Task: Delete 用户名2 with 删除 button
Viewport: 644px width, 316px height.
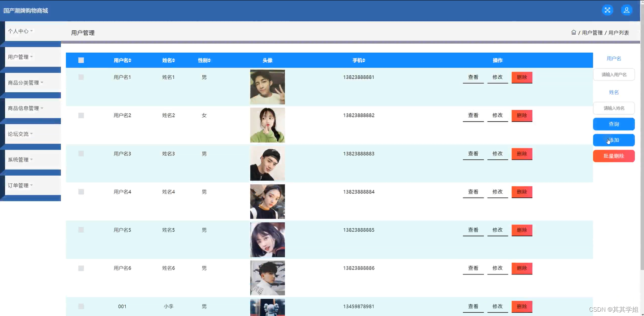Action: click(522, 115)
